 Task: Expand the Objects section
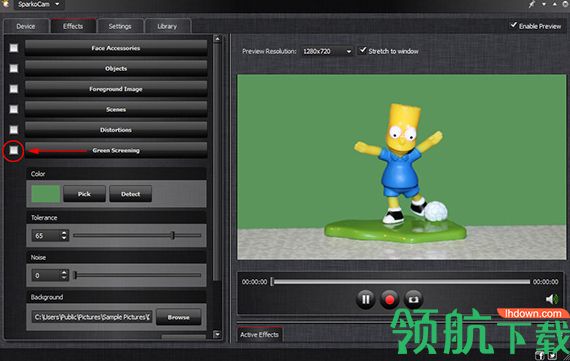click(116, 68)
